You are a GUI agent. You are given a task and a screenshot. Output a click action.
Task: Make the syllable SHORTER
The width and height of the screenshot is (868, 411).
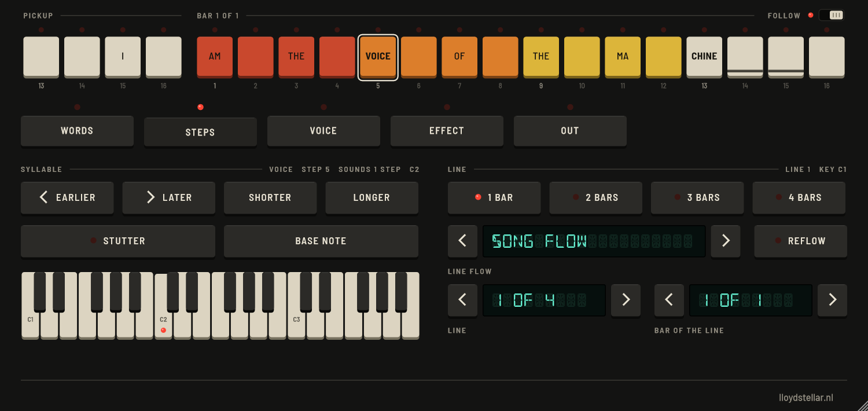coord(270,197)
